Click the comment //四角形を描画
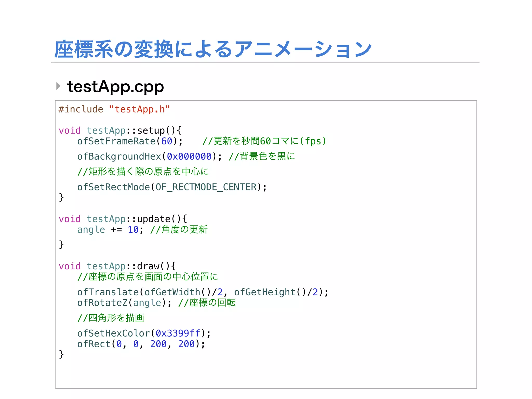 (x=111, y=318)
